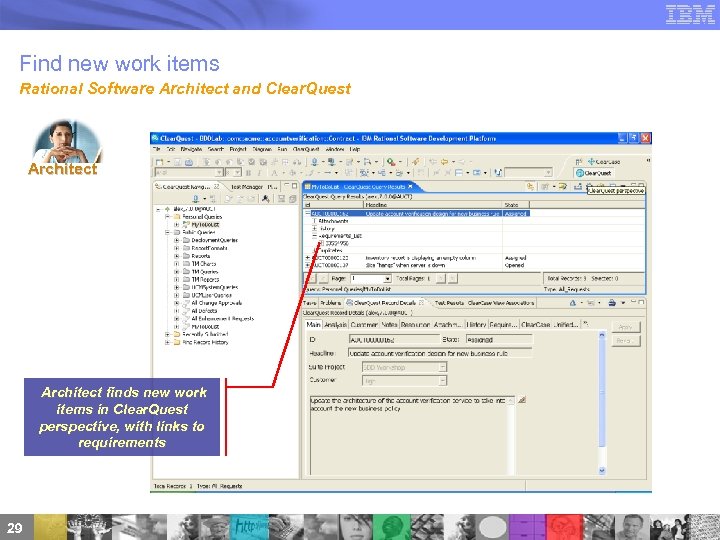Minimize the ClearQuest Navigator panel
This screenshot has width=720, height=540.
tap(286, 186)
